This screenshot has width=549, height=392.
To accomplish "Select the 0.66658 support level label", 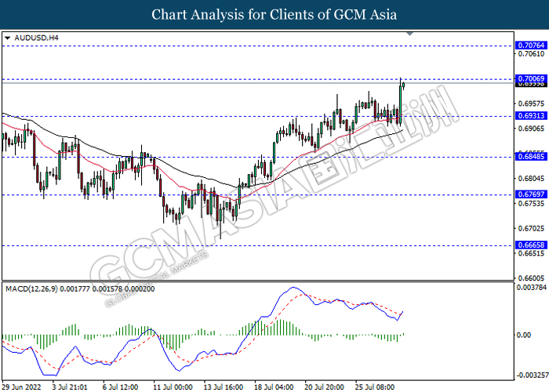I will (531, 245).
